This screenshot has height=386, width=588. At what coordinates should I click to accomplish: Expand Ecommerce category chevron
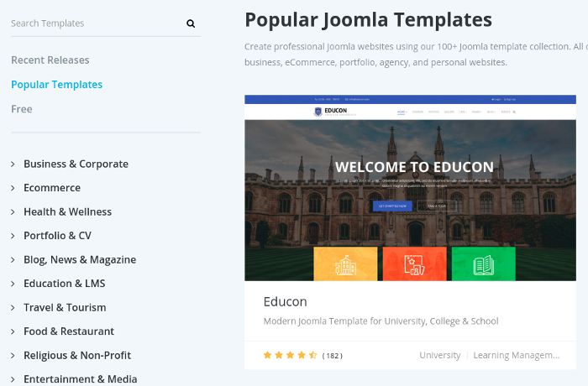pos(13,188)
